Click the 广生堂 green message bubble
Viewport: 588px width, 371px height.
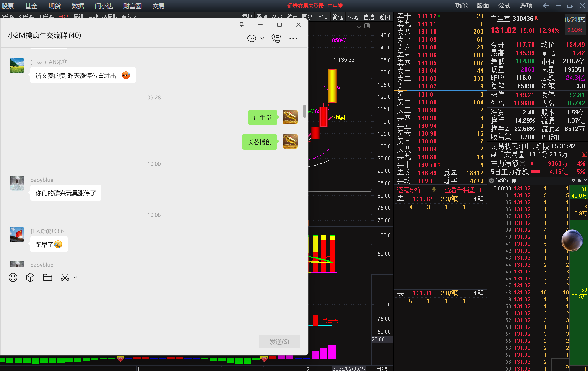coord(262,117)
